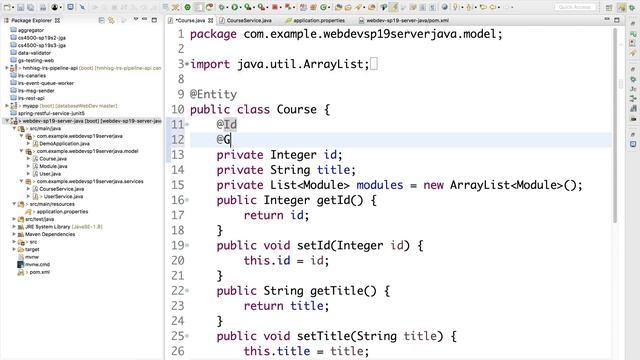Screen dimensions: 640x360
Task: Collapse the serverjava.services package
Action: pos(22,181)
